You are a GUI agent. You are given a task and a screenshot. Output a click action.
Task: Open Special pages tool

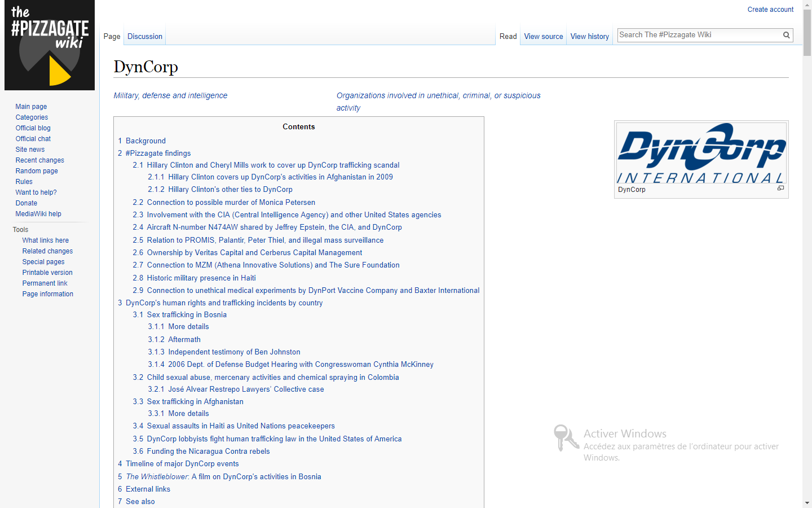pyautogui.click(x=43, y=262)
